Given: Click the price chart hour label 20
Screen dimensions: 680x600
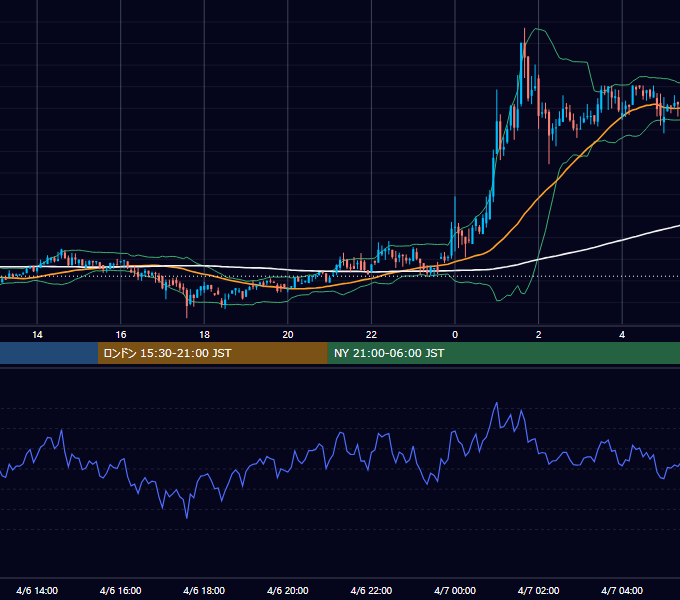Looking at the screenshot, I should (288, 335).
